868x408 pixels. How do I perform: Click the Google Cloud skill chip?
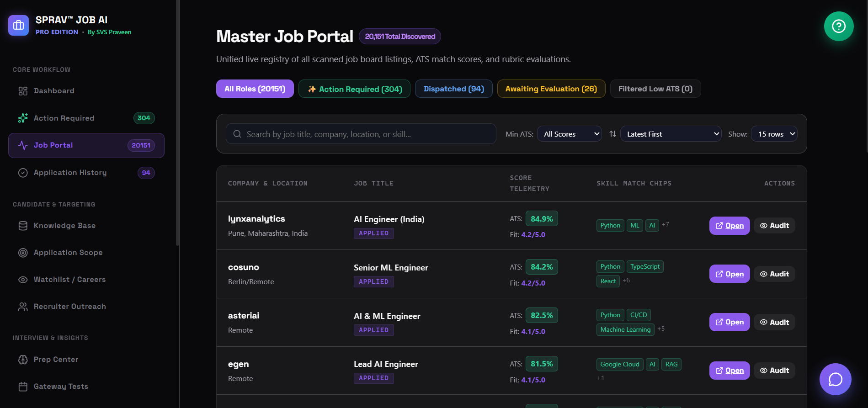[x=620, y=364]
